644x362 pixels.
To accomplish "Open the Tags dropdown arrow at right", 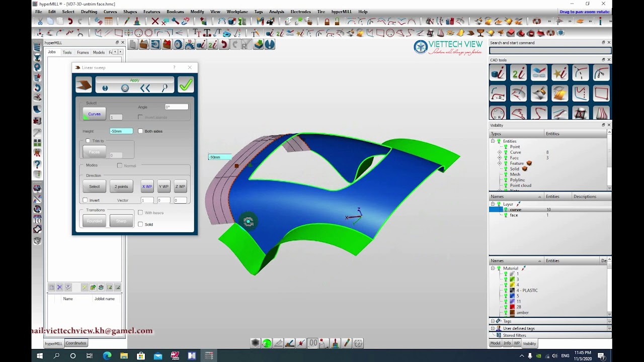I will pyautogui.click(x=609, y=321).
